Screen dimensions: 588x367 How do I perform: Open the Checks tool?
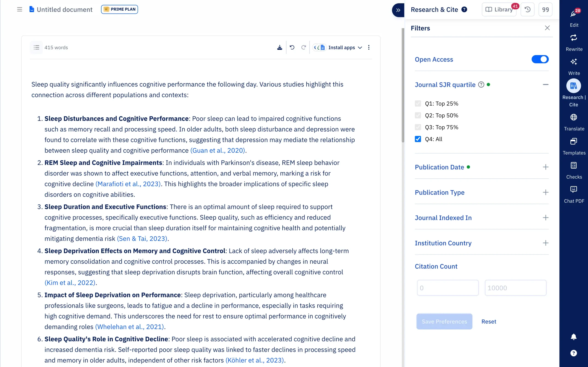(574, 170)
